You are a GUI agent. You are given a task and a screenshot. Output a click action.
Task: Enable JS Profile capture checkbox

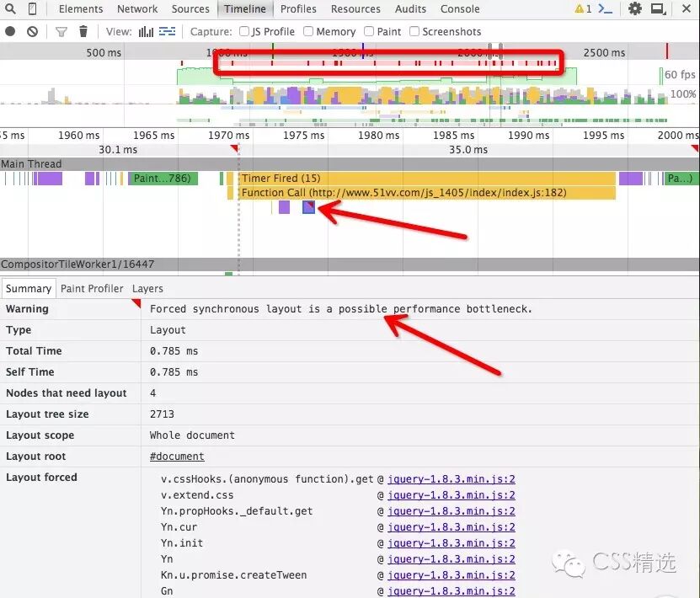click(x=243, y=31)
